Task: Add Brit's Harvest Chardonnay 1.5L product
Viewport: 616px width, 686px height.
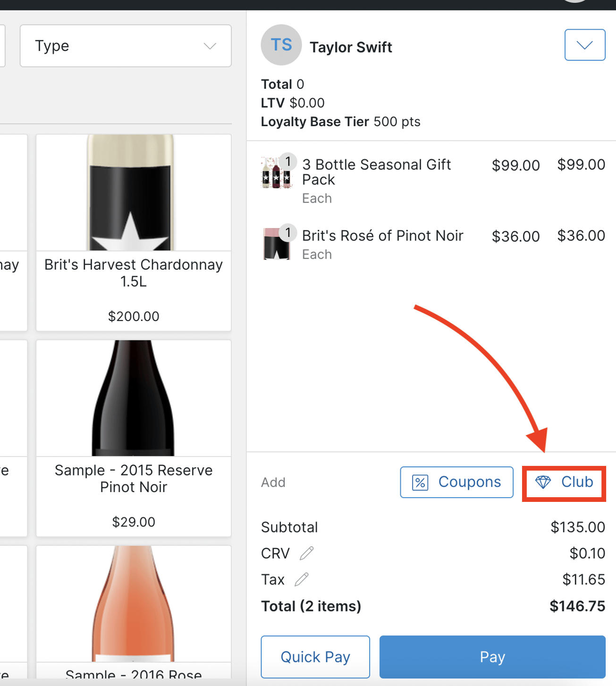Action: (134, 232)
